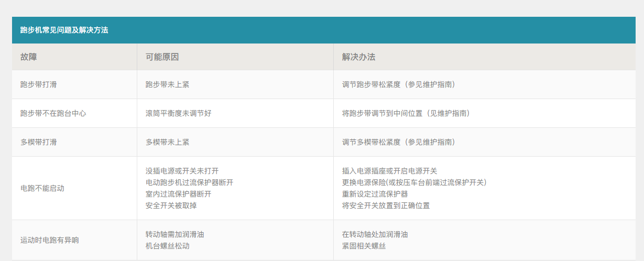Click the table title 跑步机常见问题及解决方法
Viewport: 644px width, 261px height.
tap(64, 30)
